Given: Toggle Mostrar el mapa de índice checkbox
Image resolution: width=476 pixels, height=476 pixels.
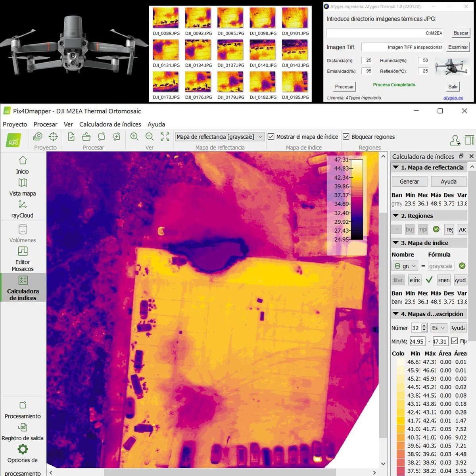Looking at the screenshot, I should (271, 136).
